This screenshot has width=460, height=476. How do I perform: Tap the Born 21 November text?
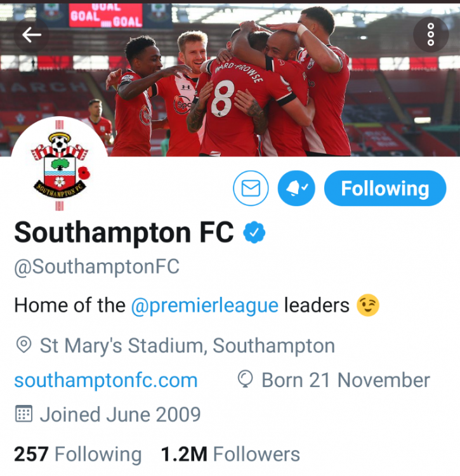point(346,380)
